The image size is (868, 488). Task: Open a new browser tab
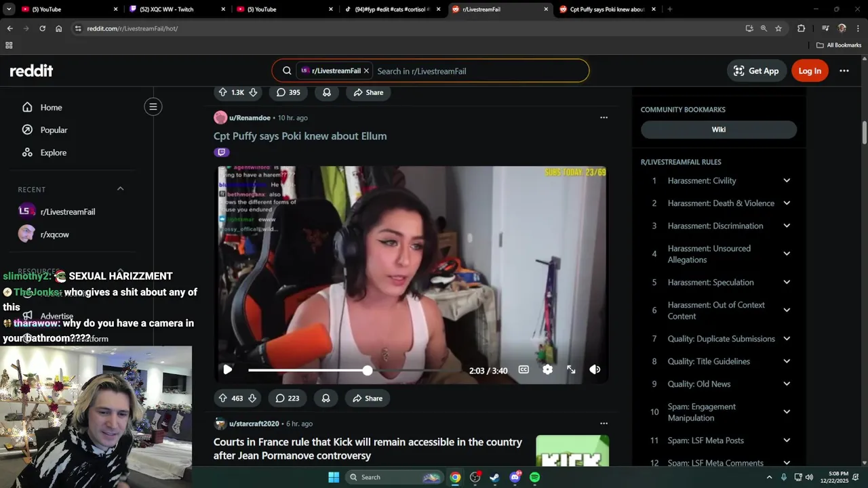pyautogui.click(x=669, y=9)
